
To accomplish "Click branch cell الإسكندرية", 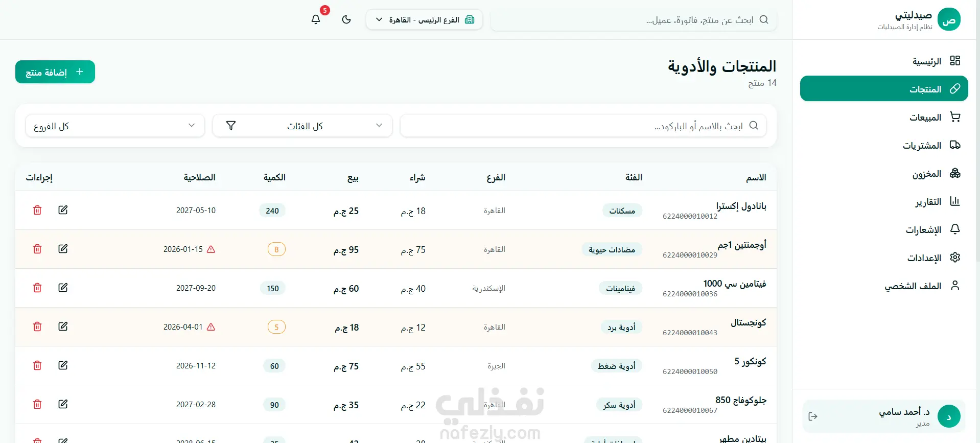I will (488, 288).
